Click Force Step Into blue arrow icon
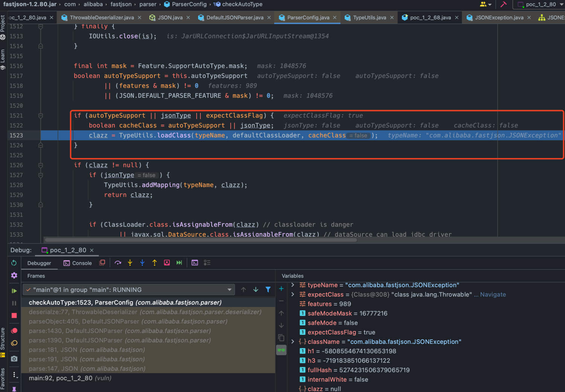The height and width of the screenshot is (392, 565). (142, 263)
